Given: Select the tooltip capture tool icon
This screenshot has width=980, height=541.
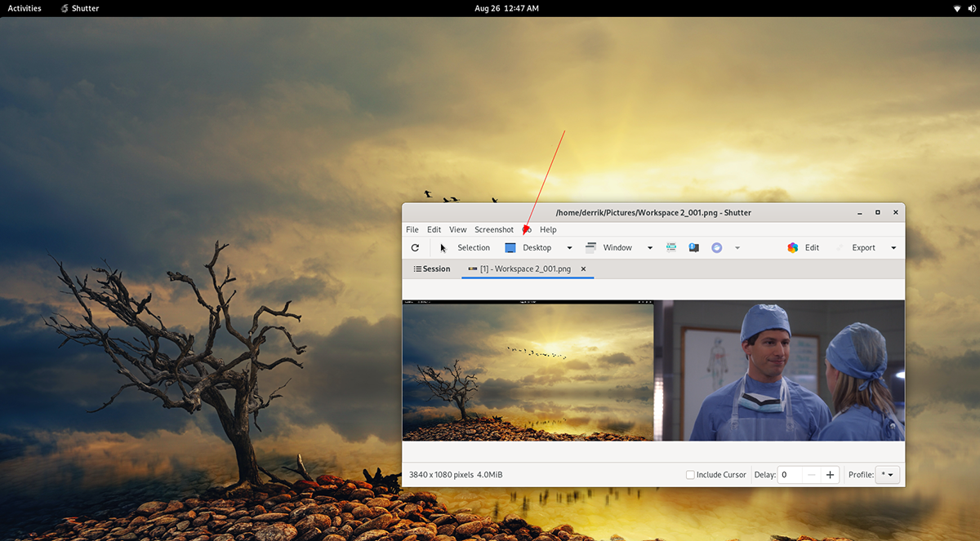Looking at the screenshot, I should [693, 247].
